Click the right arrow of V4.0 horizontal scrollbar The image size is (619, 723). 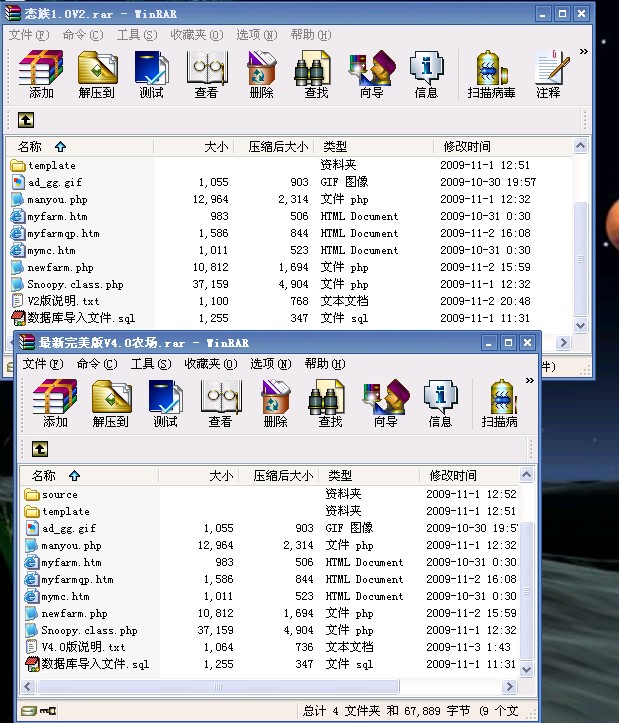point(510,687)
